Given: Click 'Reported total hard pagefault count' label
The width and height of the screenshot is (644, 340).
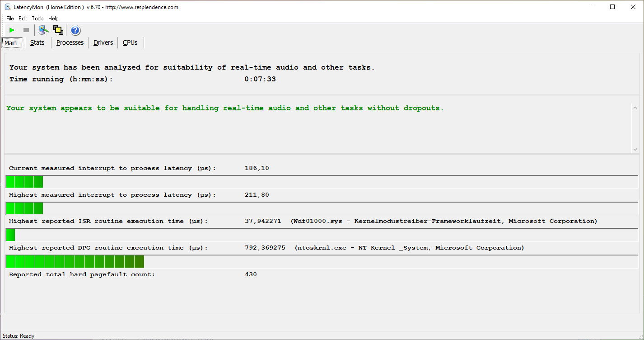Looking at the screenshot, I should (x=82, y=274).
